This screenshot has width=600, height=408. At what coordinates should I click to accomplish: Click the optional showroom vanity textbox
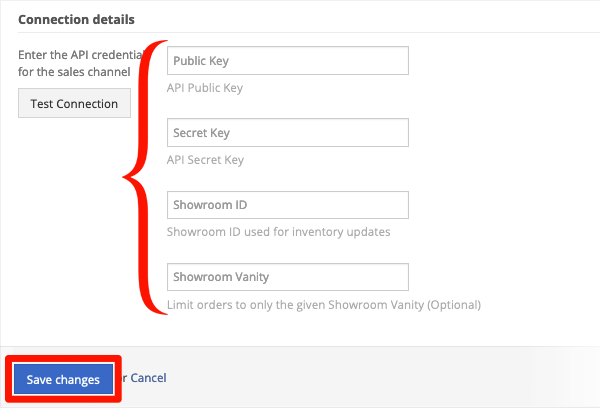[288, 277]
